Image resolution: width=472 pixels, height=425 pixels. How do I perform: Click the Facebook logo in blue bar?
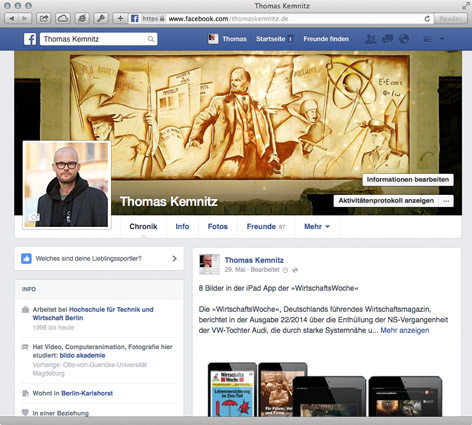coord(30,39)
